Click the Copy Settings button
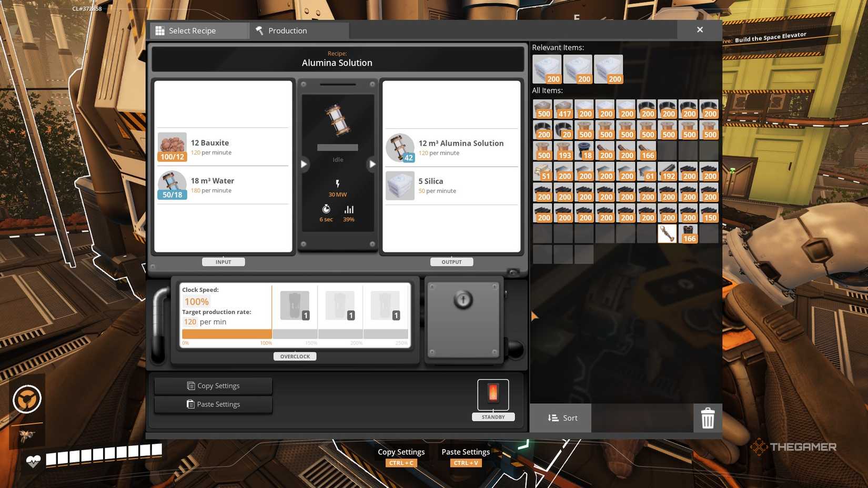Image resolution: width=868 pixels, height=488 pixels. (213, 386)
